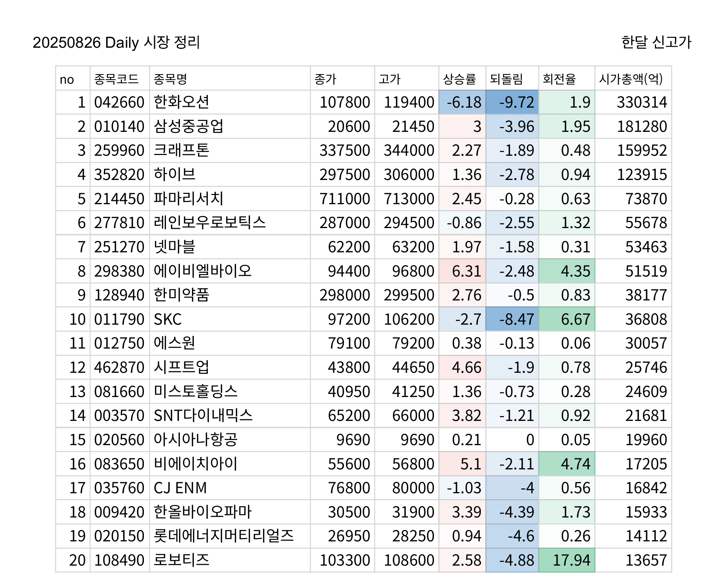Click stock code "259960"
The width and height of the screenshot is (728, 577).
coord(119,151)
